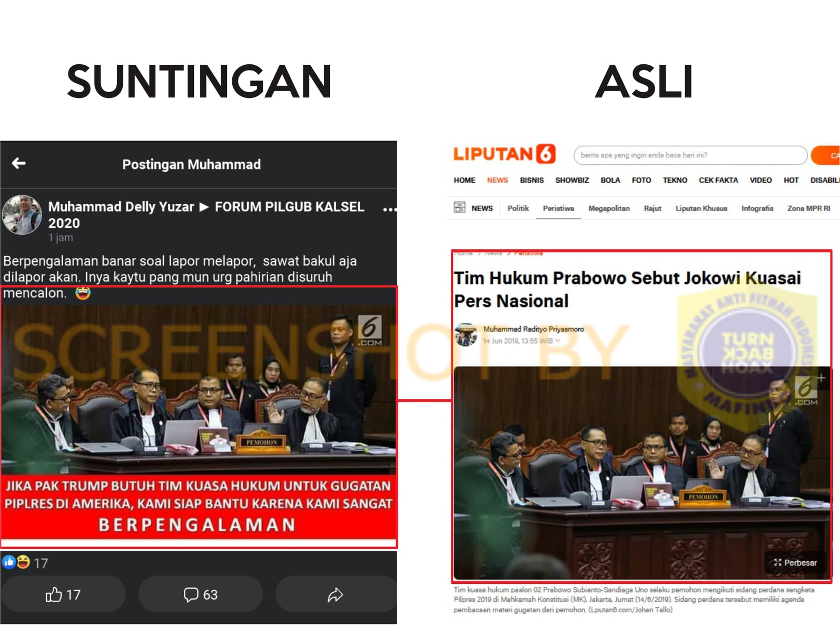Screen dimensions: 840x626
Task: Click the photo caption starting 'Tim kuasa hukum paslon 02'
Action: point(634,600)
